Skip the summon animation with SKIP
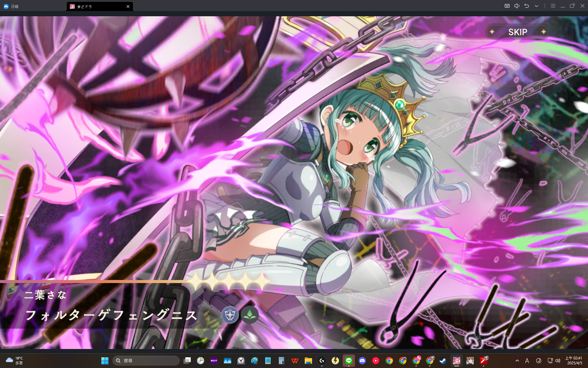The image size is (588, 368). [x=518, y=32]
